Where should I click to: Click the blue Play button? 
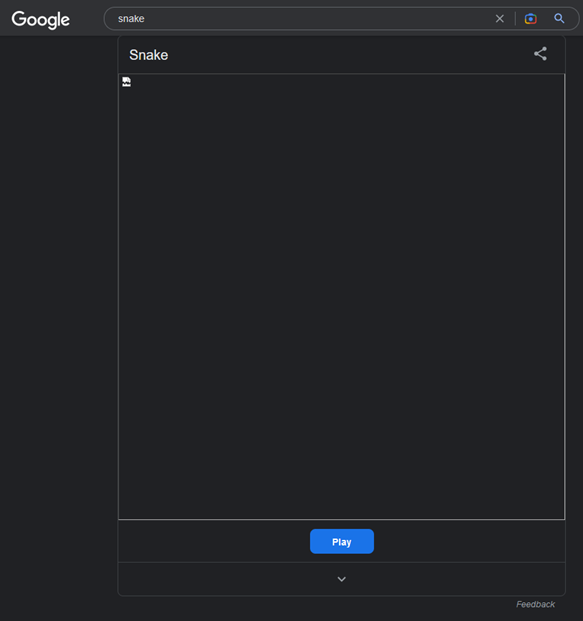point(342,541)
